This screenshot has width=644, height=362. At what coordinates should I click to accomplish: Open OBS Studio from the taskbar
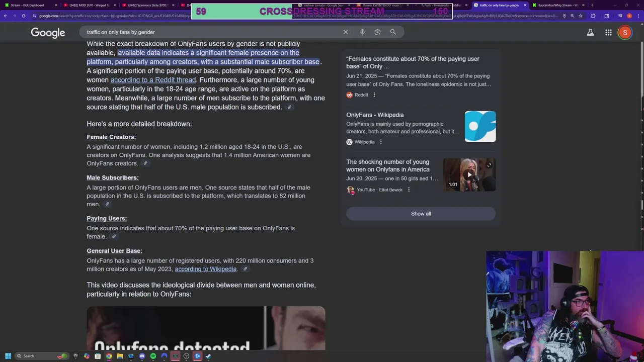(x=186, y=356)
